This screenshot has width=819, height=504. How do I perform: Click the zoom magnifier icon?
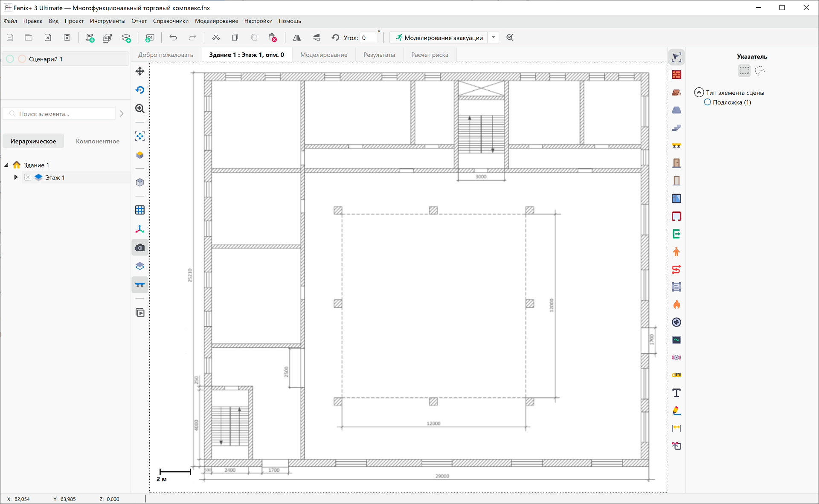tap(140, 108)
